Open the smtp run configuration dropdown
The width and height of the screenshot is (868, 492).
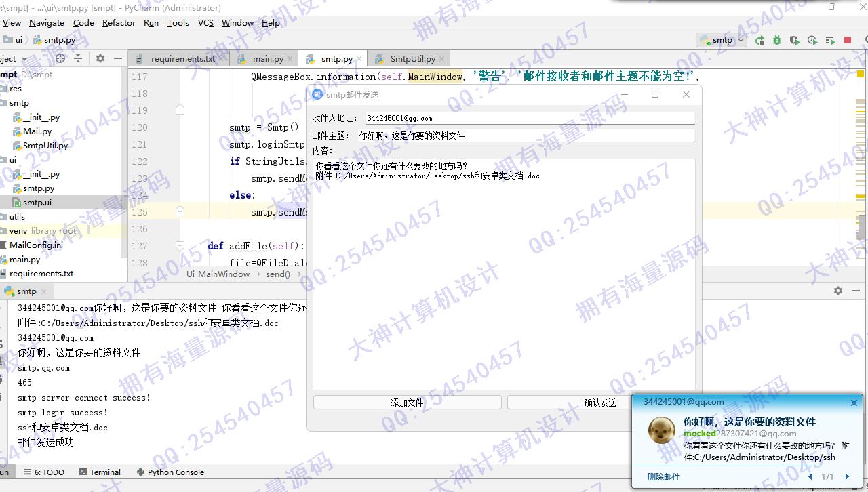722,40
